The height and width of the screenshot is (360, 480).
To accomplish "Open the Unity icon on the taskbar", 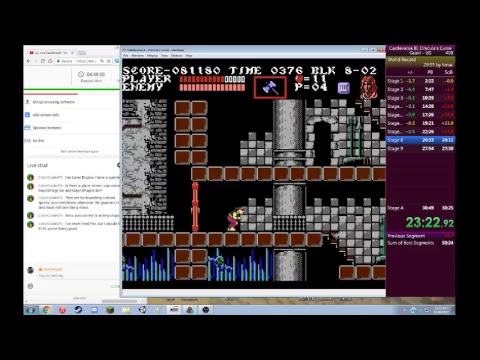I will click(x=142, y=310).
